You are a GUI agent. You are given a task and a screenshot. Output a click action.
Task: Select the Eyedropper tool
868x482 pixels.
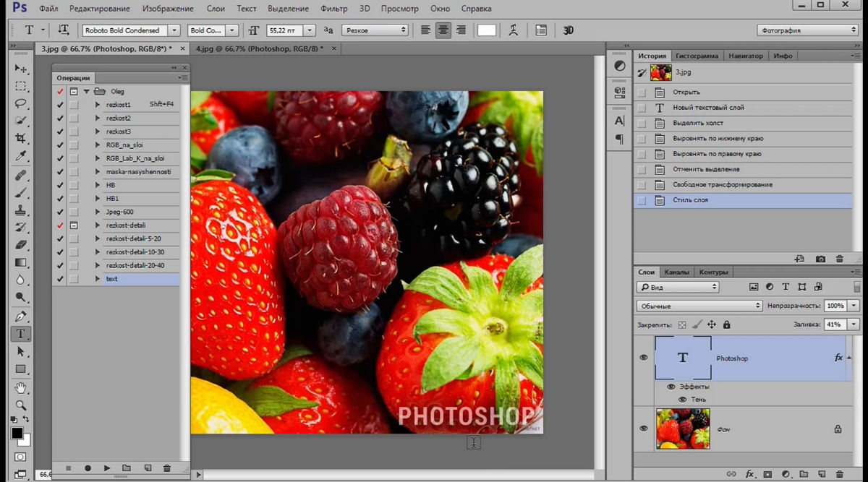point(20,156)
